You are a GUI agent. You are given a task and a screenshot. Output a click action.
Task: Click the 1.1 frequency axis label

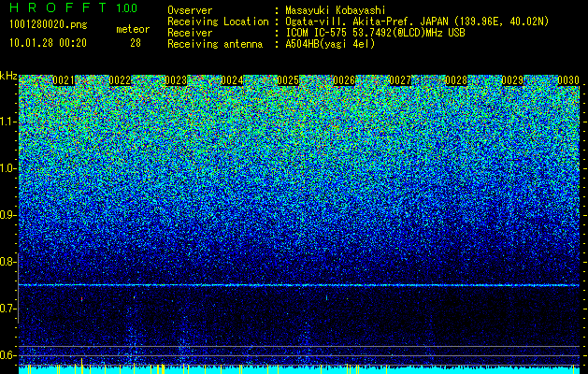click(x=8, y=122)
